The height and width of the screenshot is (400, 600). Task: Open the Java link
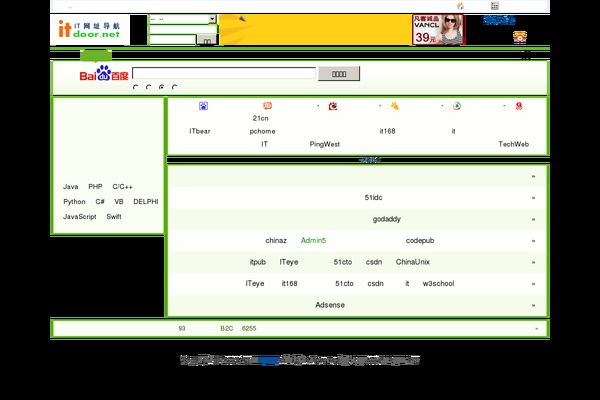[x=70, y=187]
